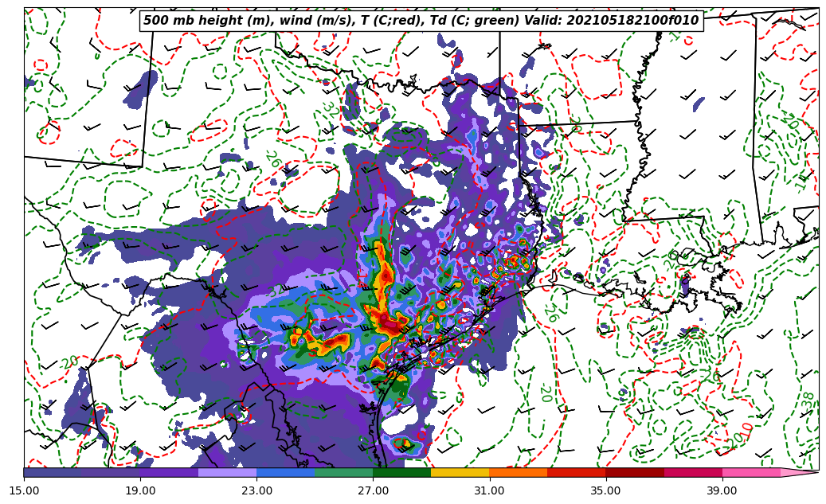Click the 35.00 colorbar tick label
Image resolution: width=826 pixels, height=504 pixels.
605,490
